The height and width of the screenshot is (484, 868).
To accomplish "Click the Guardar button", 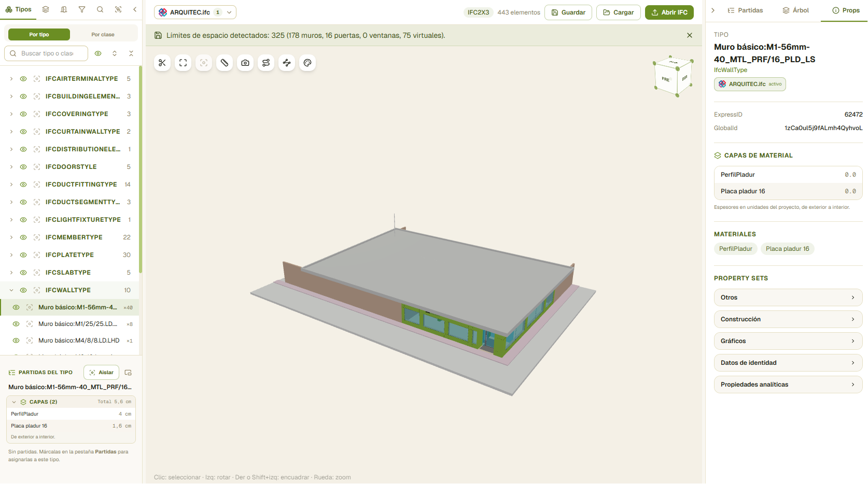I will [x=568, y=12].
